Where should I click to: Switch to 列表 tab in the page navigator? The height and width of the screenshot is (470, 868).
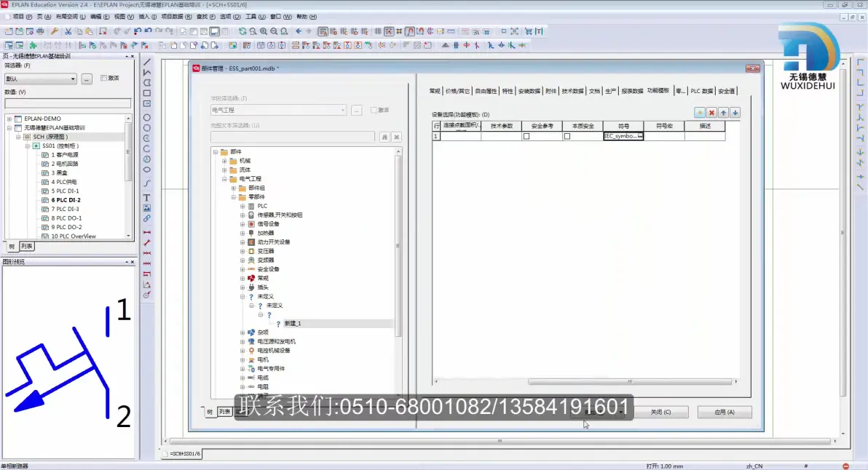[26, 247]
